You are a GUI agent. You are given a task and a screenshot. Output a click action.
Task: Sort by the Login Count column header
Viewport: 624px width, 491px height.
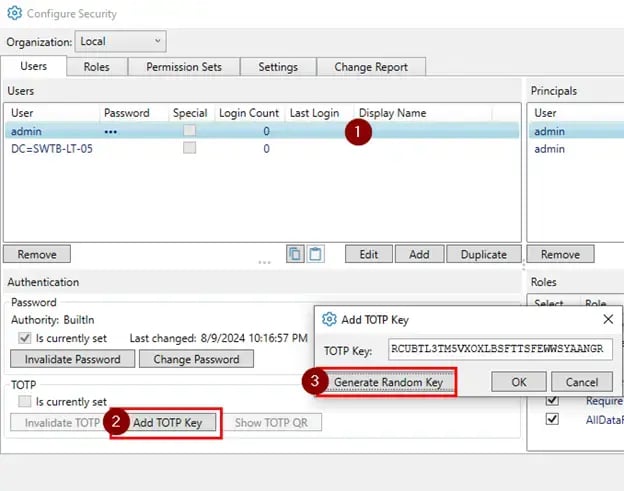[249, 113]
